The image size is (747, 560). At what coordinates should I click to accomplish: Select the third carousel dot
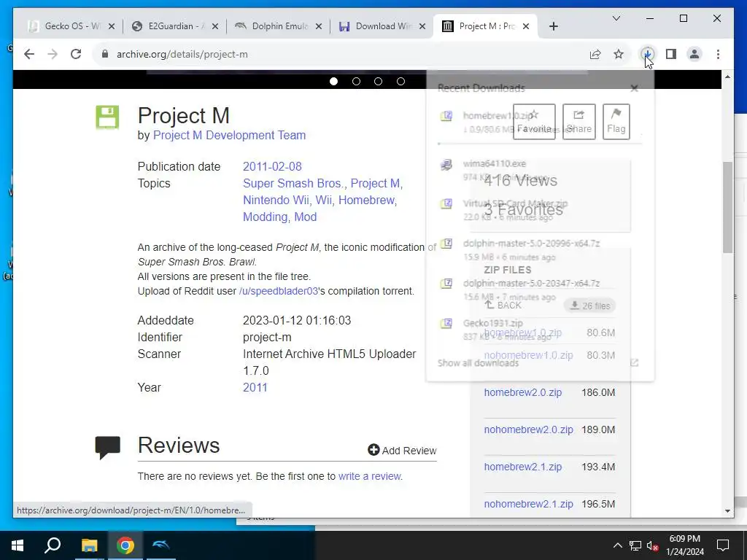coord(379,82)
